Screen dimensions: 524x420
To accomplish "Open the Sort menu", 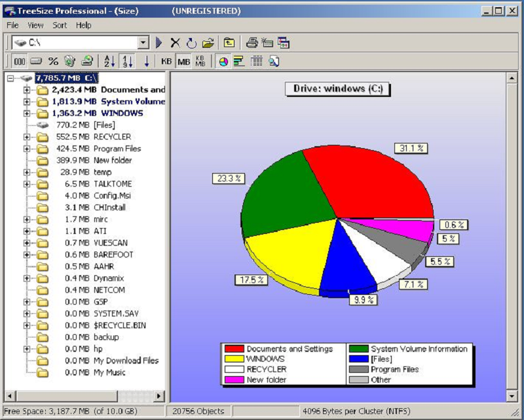I will [x=60, y=25].
